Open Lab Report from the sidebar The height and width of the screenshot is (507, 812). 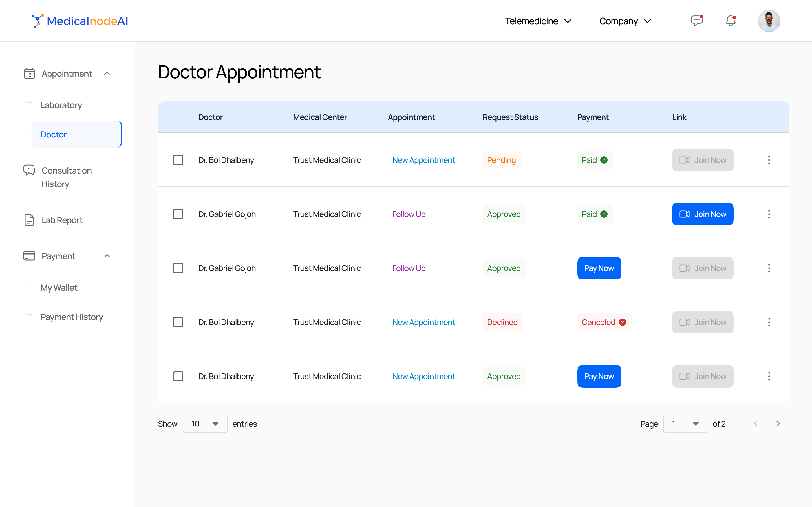click(x=62, y=220)
